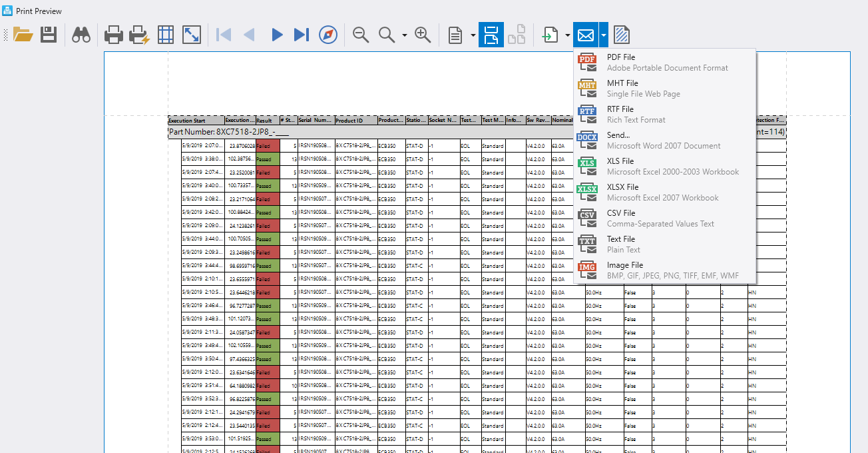Image resolution: width=868 pixels, height=453 pixels.
Task: Go to the first page
Action: coord(224,35)
